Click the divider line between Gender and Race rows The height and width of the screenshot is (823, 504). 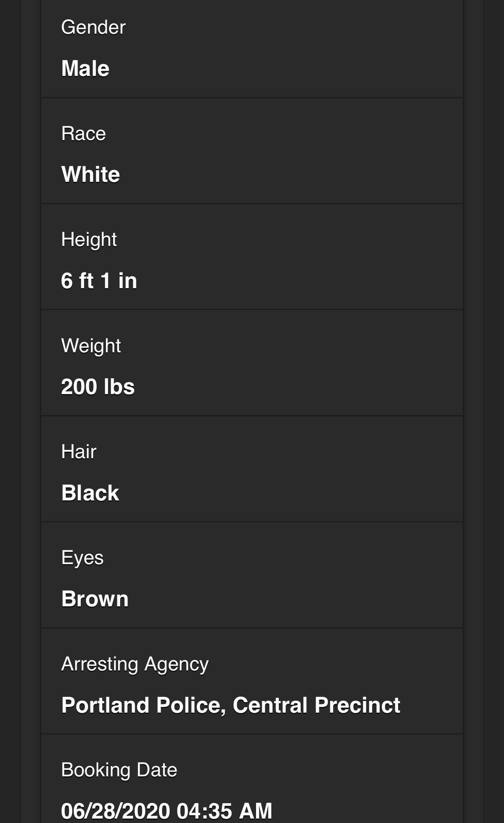click(252, 98)
